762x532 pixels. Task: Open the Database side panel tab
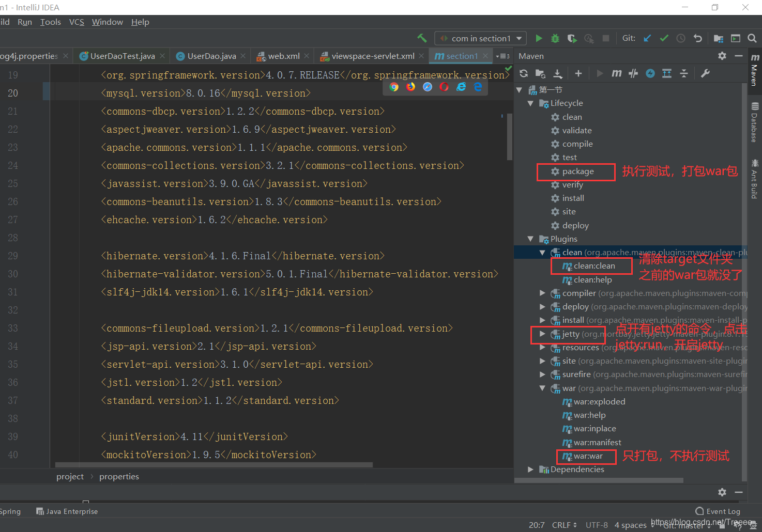click(755, 122)
